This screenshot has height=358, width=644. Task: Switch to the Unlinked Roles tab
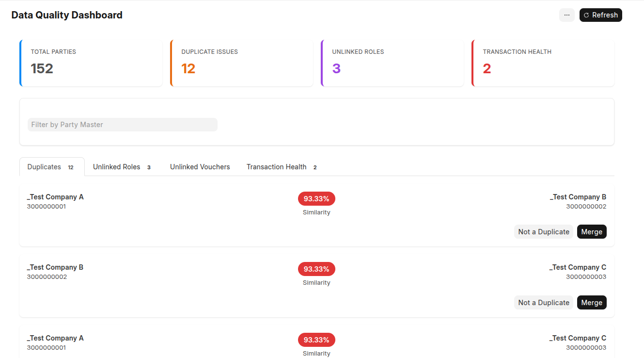[122, 167]
